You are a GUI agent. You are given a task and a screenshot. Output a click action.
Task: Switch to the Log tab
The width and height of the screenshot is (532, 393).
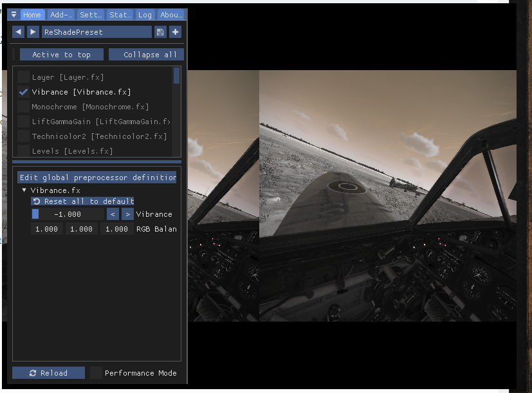click(x=145, y=15)
